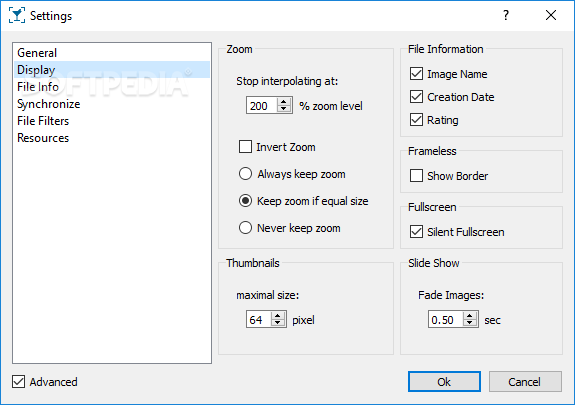Confirm settings with the Ok button

[444, 382]
